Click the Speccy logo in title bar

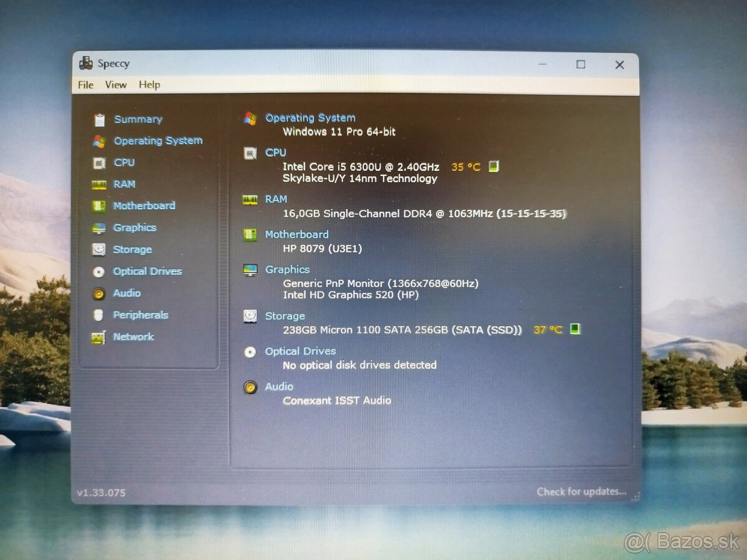(86, 63)
